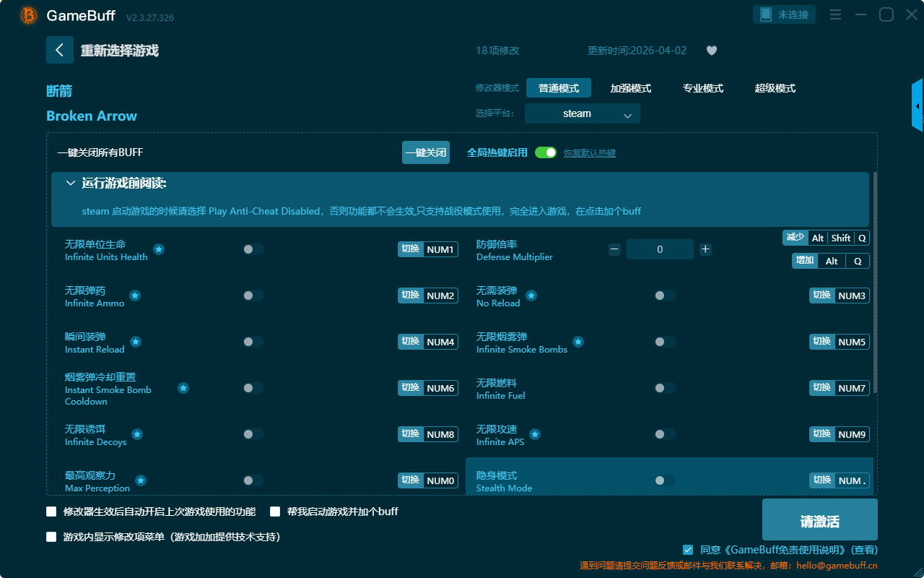
Task: Click the star icon next to Infinite Ammo
Action: [x=135, y=296]
